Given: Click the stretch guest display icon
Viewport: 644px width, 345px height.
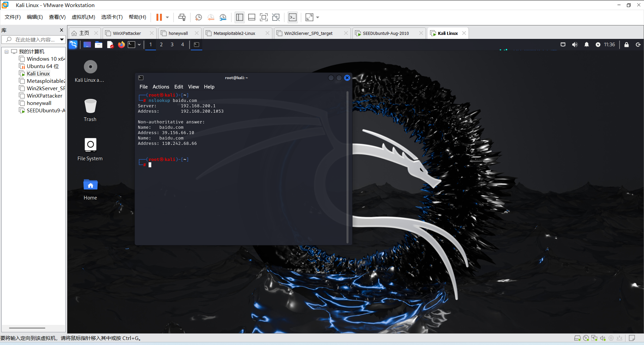Looking at the screenshot, I should tap(309, 17).
